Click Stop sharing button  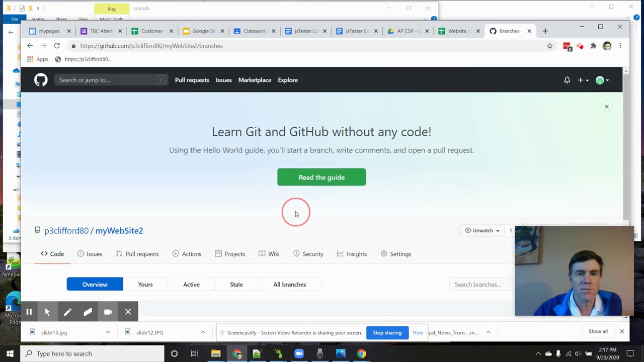387,332
